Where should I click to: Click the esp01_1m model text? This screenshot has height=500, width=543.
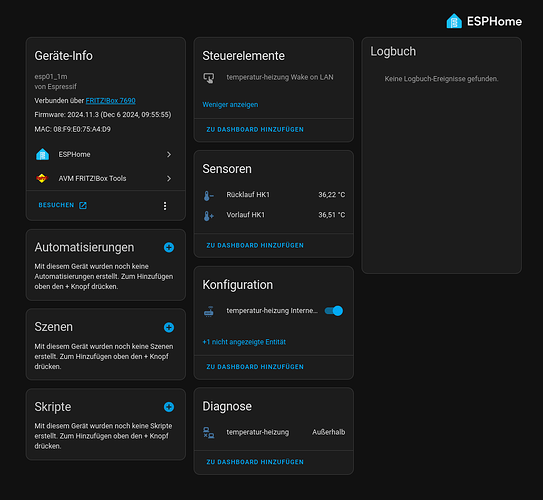tap(51, 77)
